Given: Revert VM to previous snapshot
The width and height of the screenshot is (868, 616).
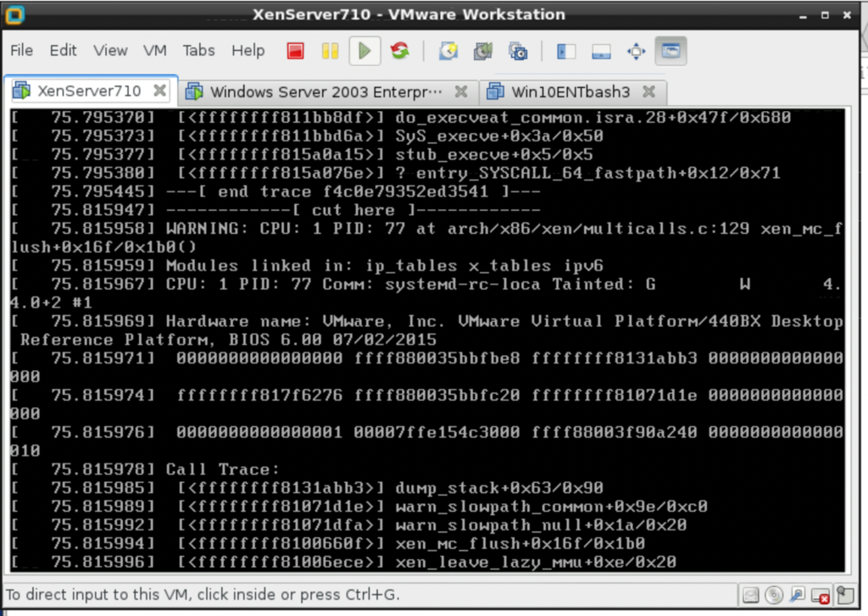Looking at the screenshot, I should click(482, 52).
